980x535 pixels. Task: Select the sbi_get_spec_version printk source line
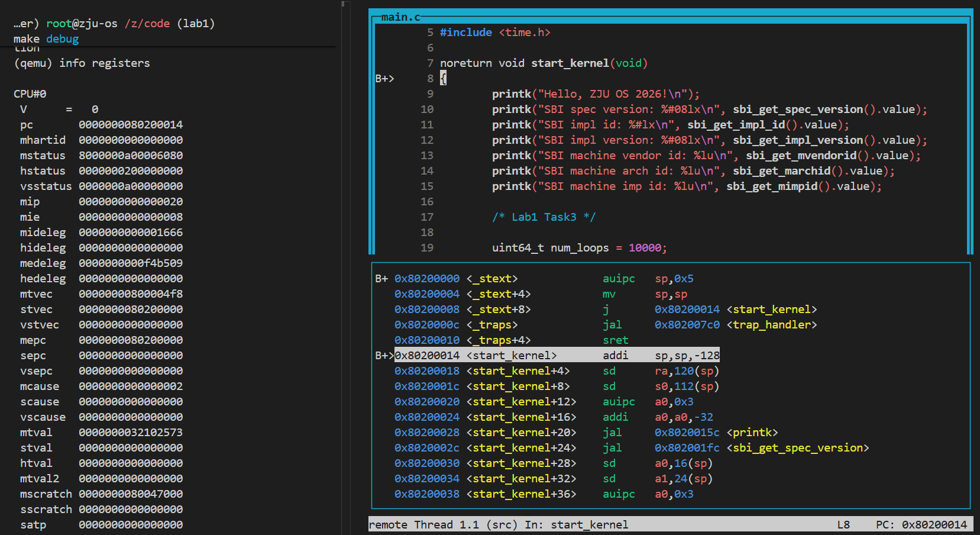(710, 109)
